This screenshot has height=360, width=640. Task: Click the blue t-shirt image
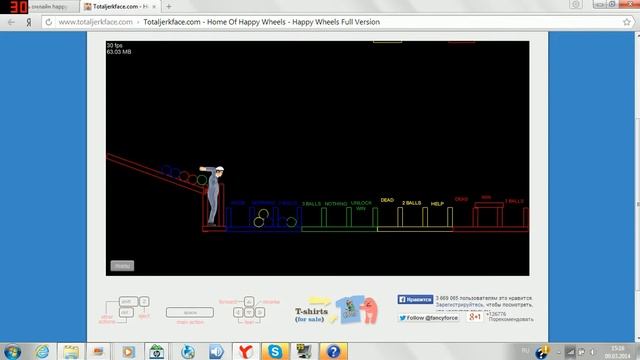click(351, 309)
